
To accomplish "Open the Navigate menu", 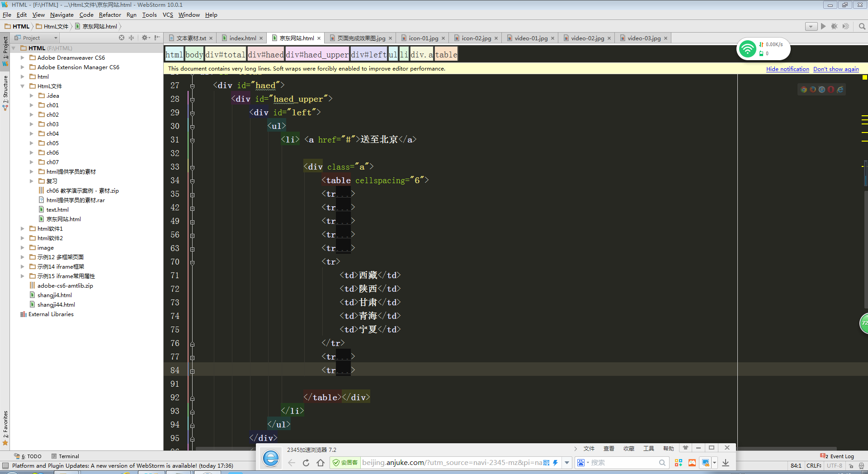I will click(x=62, y=15).
